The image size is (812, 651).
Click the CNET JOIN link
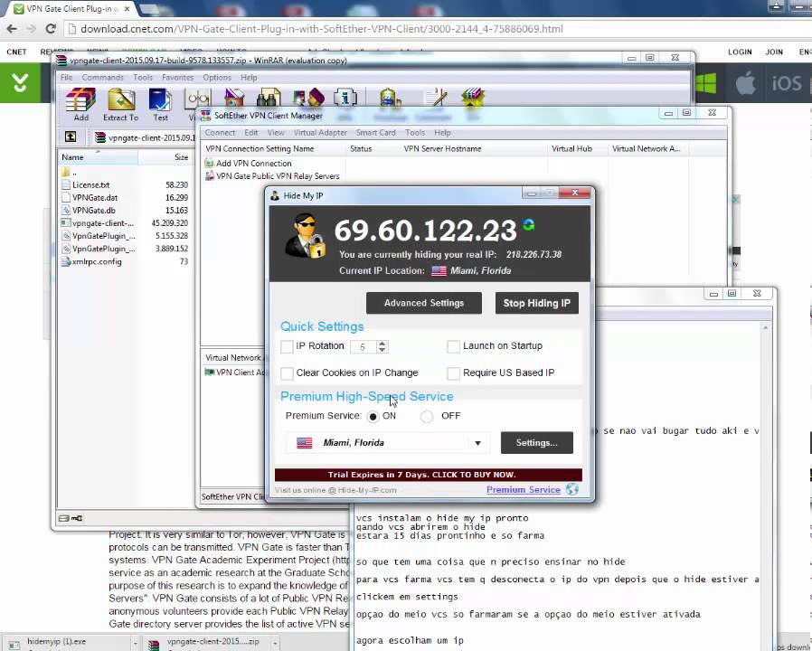[x=774, y=52]
